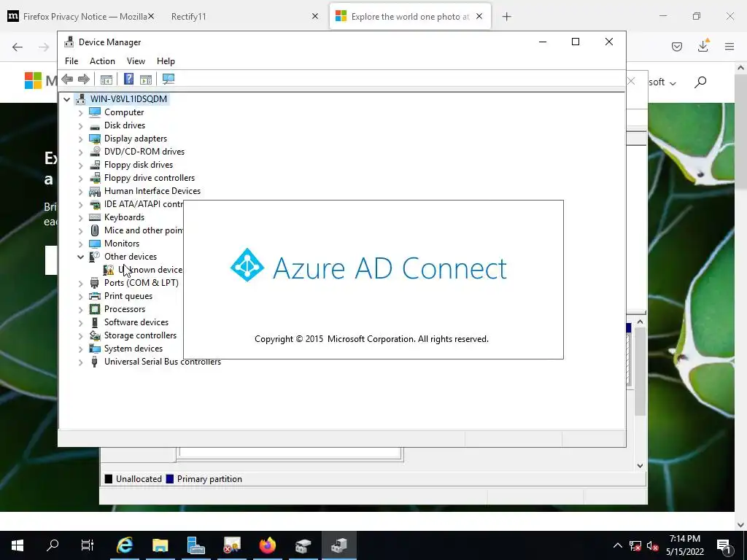This screenshot has height=560, width=747.
Task: Open the All Microsoft dropdown on the webpage
Action: pyautogui.click(x=662, y=82)
